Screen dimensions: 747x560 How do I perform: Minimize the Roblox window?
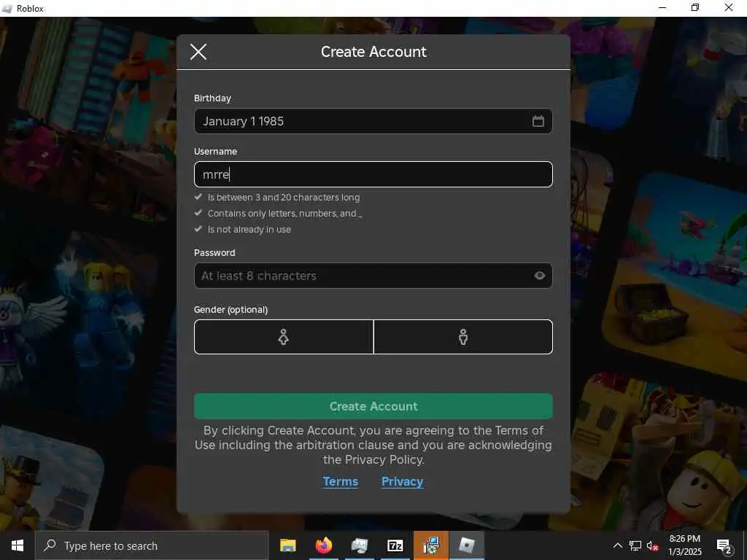[x=662, y=8]
